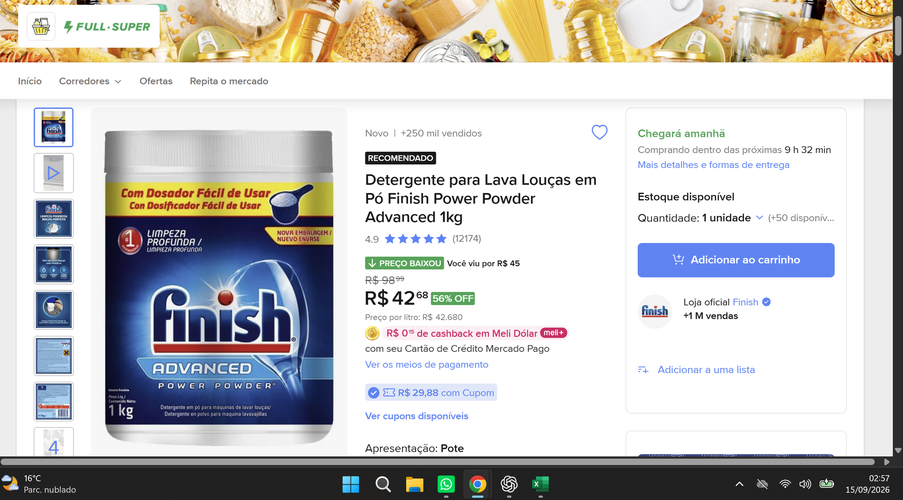Image resolution: width=903 pixels, height=500 pixels.
Task: Click the meli+ badge
Action: tap(553, 333)
